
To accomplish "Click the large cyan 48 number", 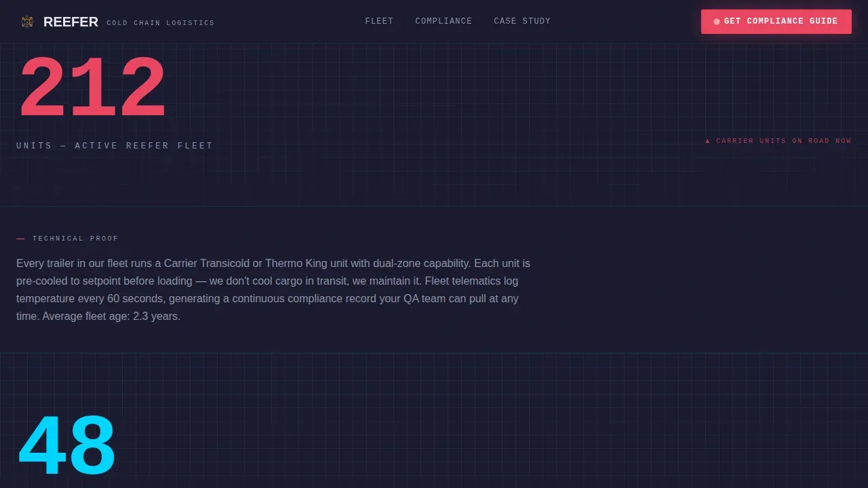I will click(x=66, y=446).
